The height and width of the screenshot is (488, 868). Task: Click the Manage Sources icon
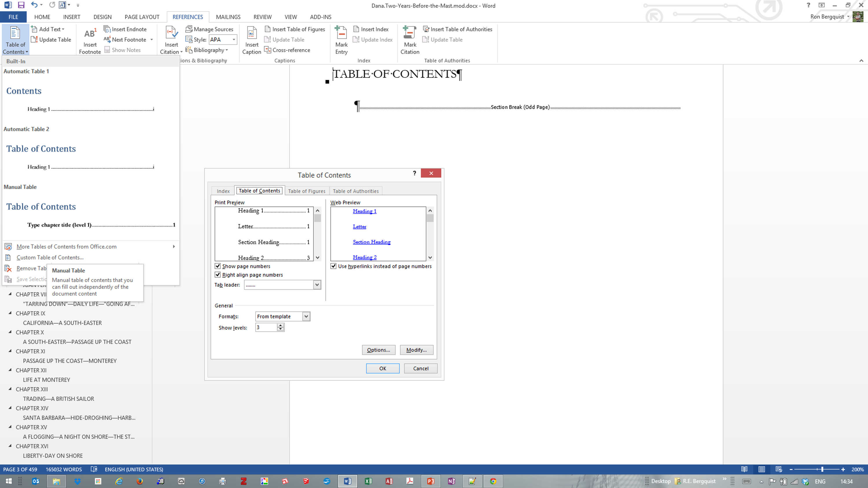(189, 29)
